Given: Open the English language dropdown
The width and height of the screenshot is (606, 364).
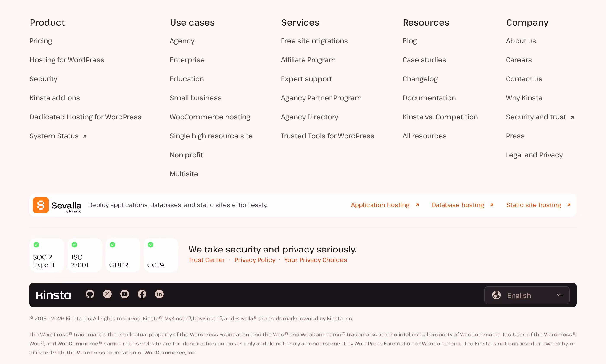Looking at the screenshot, I should coord(527,295).
